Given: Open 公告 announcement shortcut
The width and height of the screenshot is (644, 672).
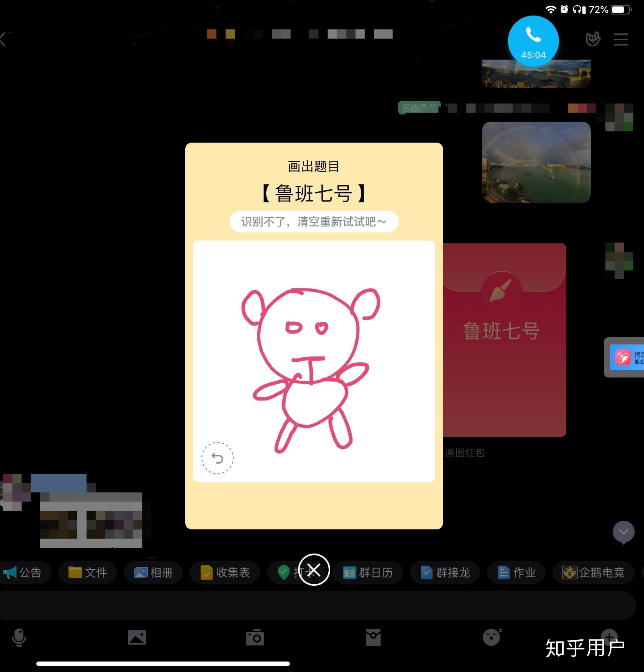Looking at the screenshot, I should 24,572.
